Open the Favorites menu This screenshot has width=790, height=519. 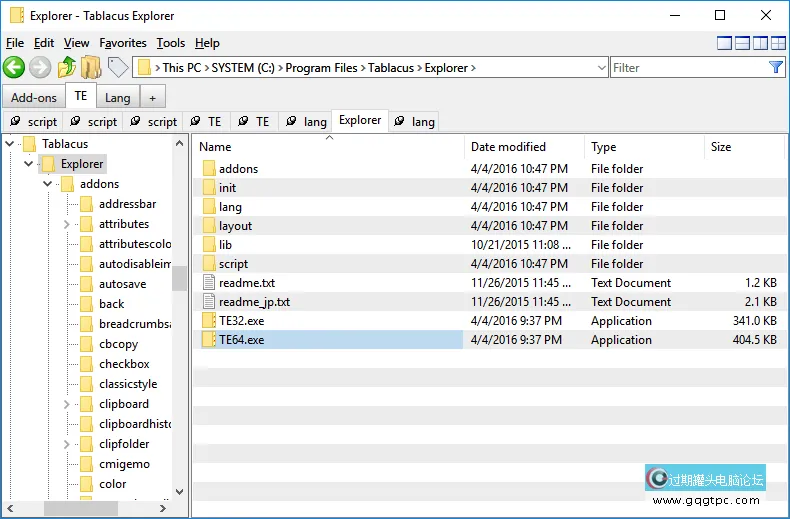122,43
